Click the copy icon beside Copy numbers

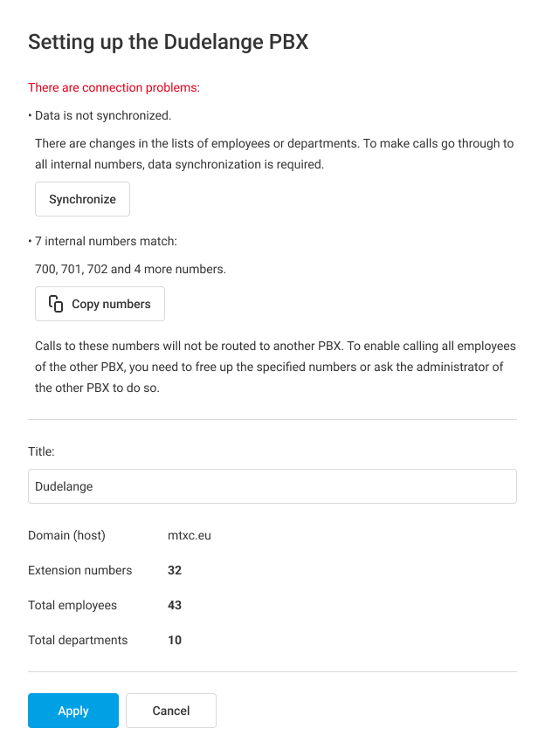(56, 304)
